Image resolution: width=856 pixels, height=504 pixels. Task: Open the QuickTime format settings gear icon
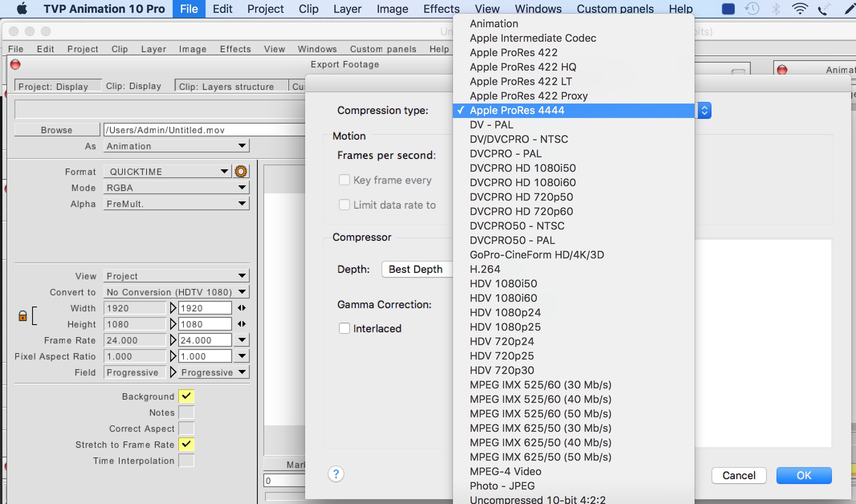[x=241, y=171]
